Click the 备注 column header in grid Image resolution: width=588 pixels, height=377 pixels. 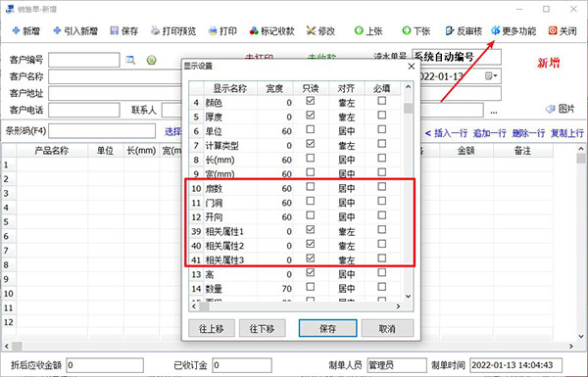522,151
